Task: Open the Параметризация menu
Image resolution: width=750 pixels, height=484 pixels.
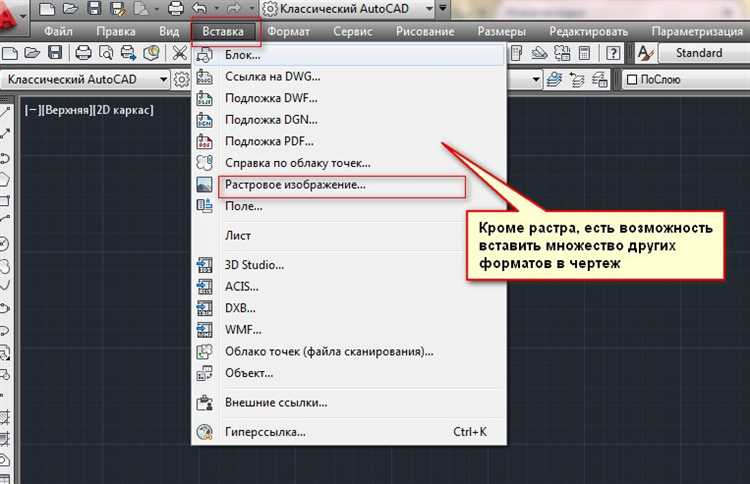Action: tap(697, 32)
